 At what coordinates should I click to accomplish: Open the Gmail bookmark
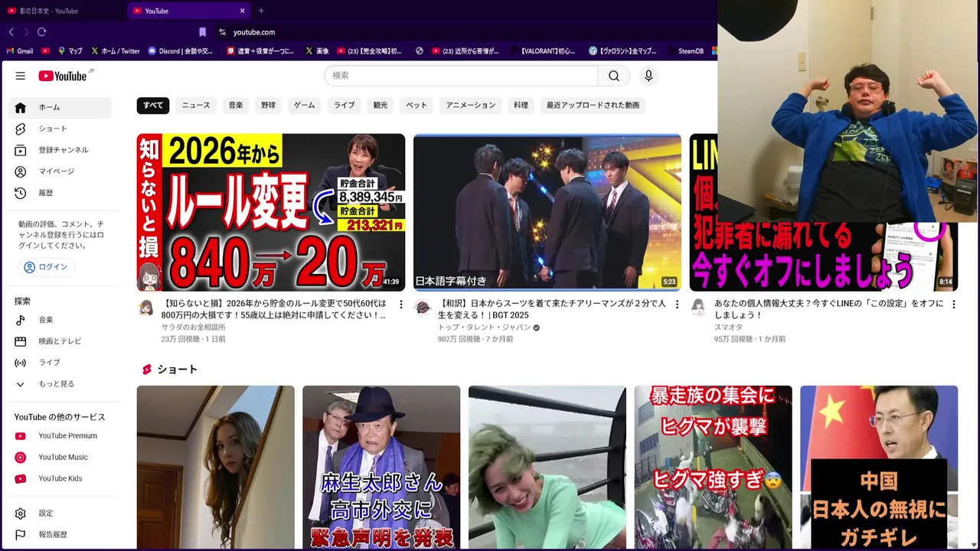click(20, 51)
